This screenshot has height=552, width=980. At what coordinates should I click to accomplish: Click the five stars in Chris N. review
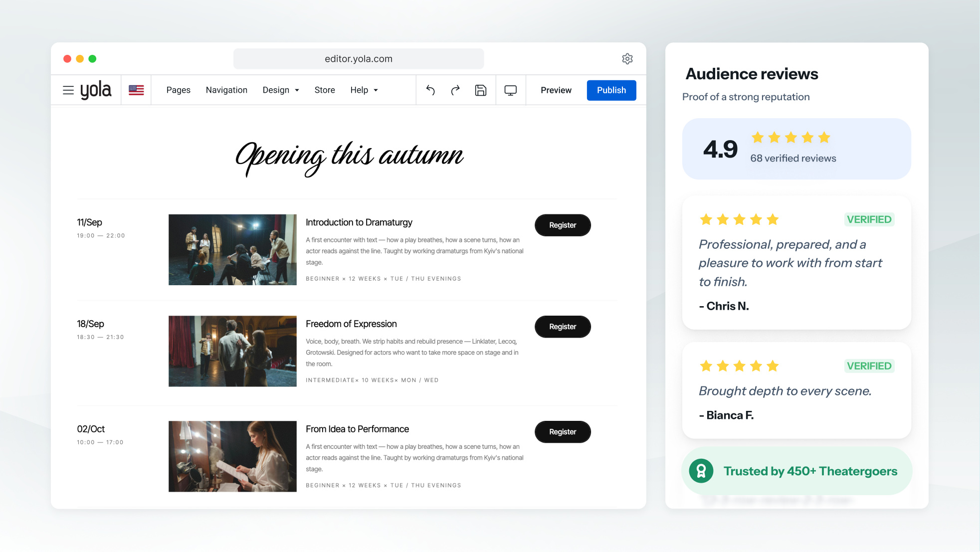click(739, 220)
